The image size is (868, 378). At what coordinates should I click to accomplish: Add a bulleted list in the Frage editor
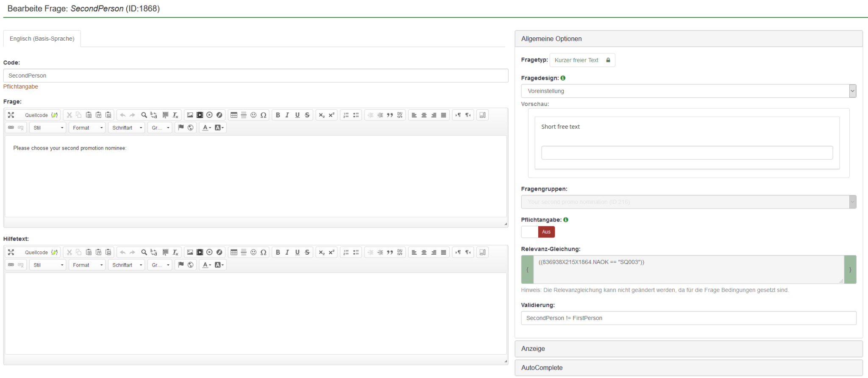tap(356, 115)
